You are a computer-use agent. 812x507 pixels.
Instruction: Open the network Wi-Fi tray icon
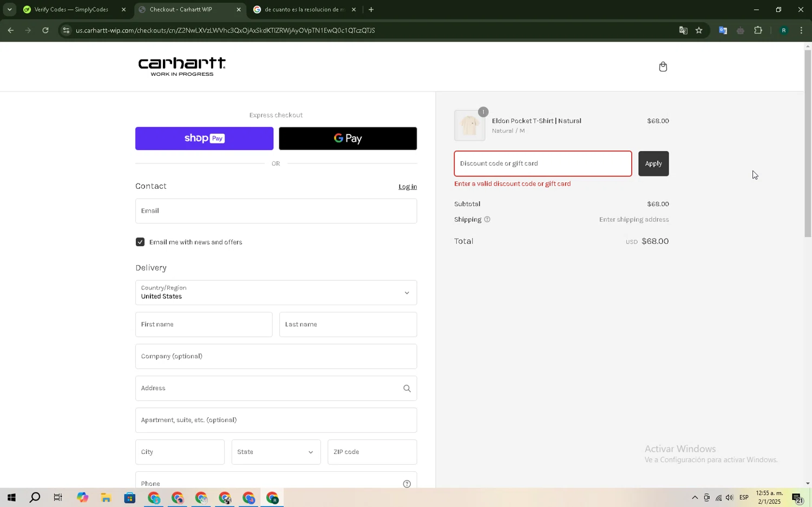(x=718, y=497)
